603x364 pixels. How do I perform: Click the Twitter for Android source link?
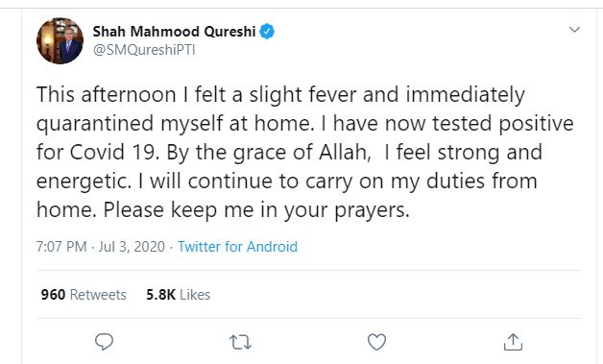238,247
